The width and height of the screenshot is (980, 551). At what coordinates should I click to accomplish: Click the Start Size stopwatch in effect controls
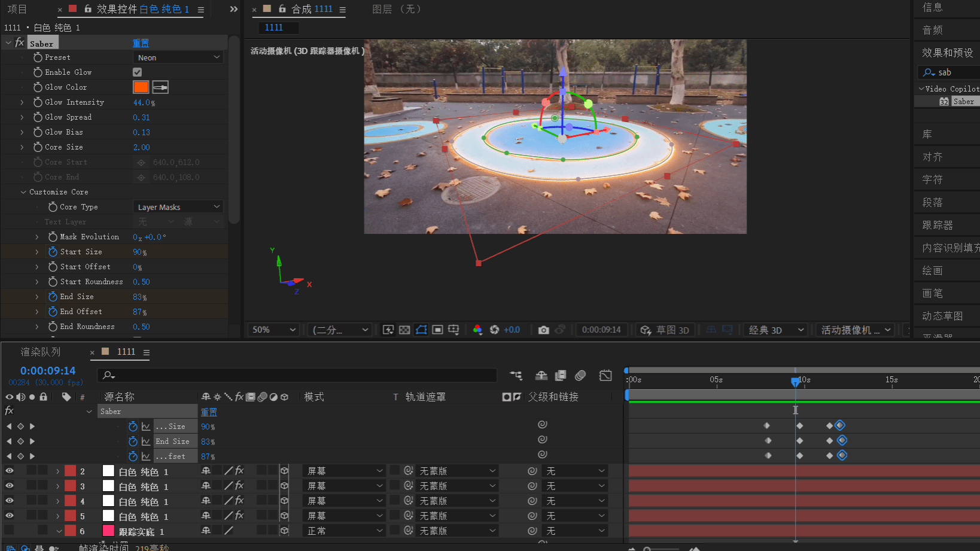pos(53,252)
